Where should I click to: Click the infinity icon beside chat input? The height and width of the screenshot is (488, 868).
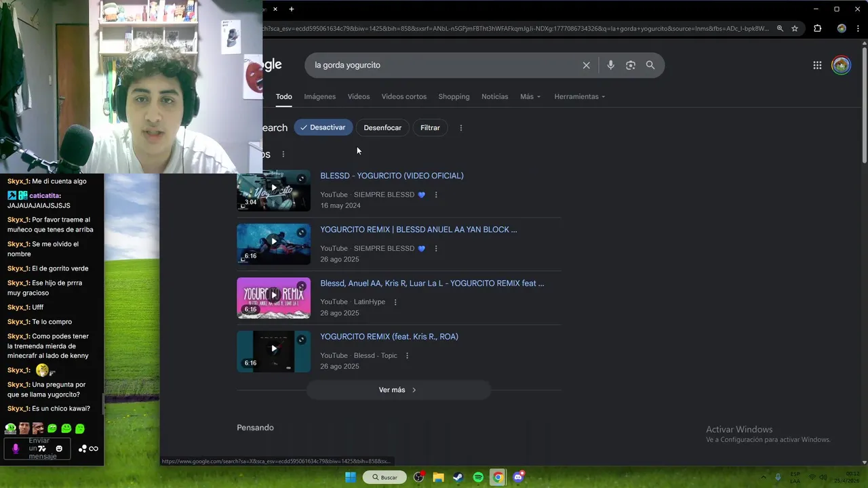tap(94, 448)
